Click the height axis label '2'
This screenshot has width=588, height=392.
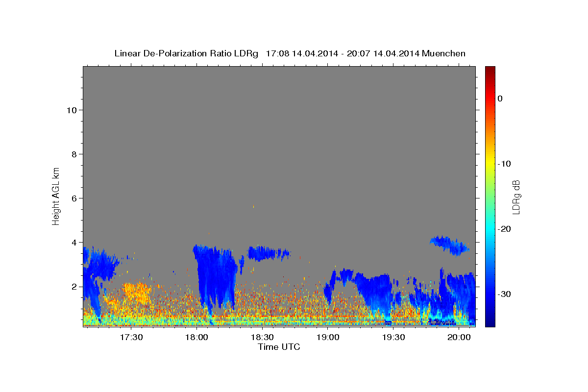(73, 286)
